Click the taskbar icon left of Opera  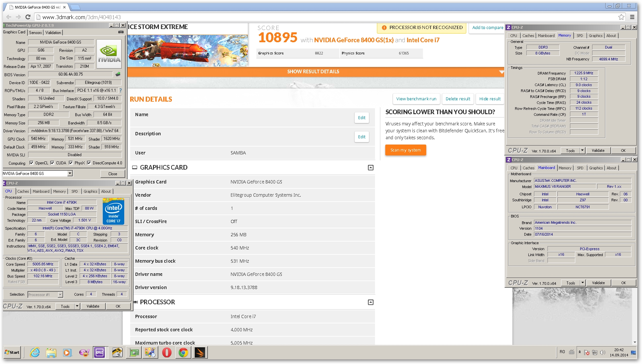(x=150, y=352)
